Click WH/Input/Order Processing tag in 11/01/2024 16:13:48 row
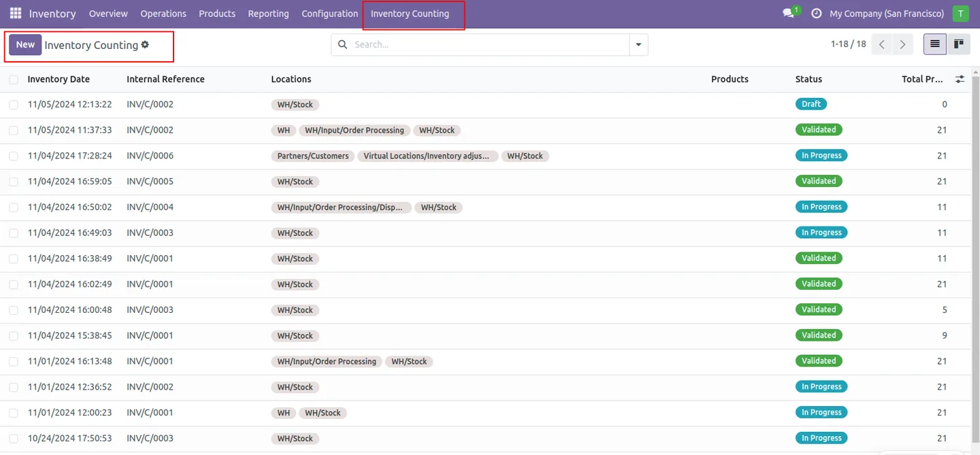The image size is (980, 455). 327,362
